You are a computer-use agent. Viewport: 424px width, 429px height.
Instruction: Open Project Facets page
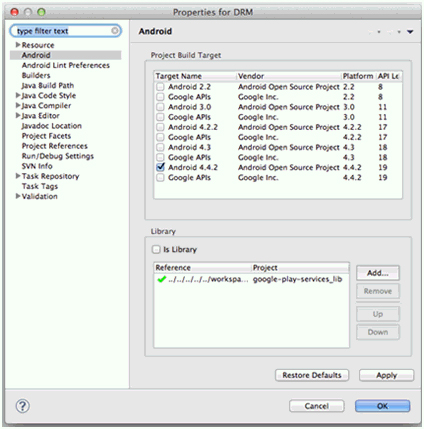(x=46, y=136)
